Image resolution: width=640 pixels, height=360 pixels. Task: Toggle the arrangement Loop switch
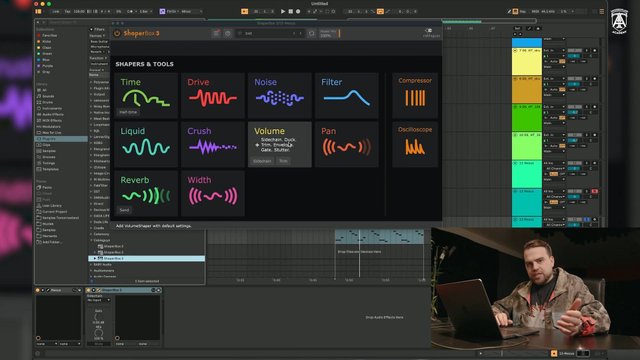pos(380,11)
